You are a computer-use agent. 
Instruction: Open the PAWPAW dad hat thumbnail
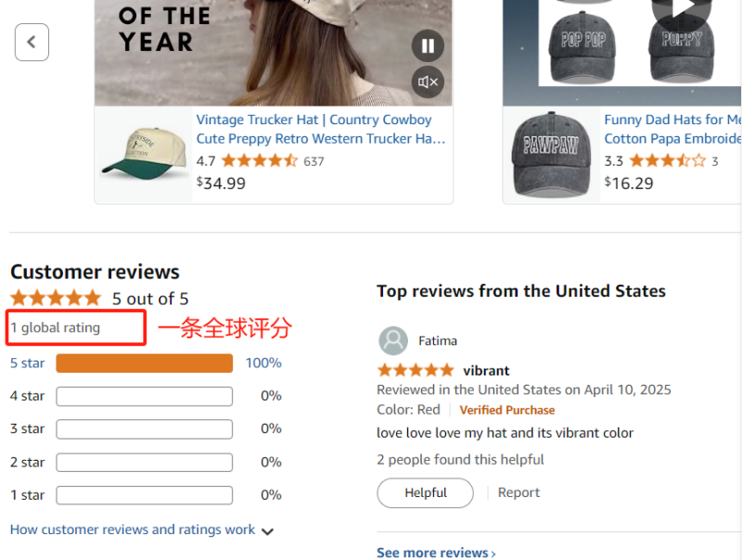point(552,154)
